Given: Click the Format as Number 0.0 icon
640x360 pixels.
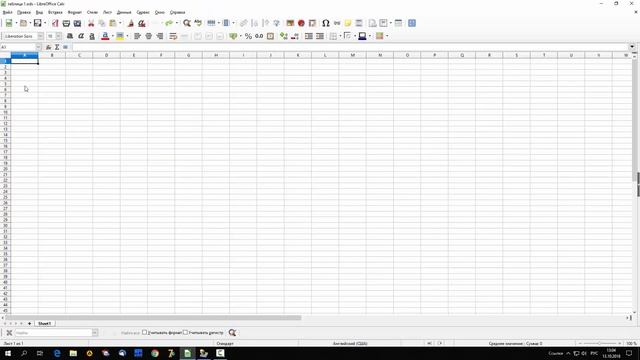Looking at the screenshot, I should pyautogui.click(x=259, y=36).
